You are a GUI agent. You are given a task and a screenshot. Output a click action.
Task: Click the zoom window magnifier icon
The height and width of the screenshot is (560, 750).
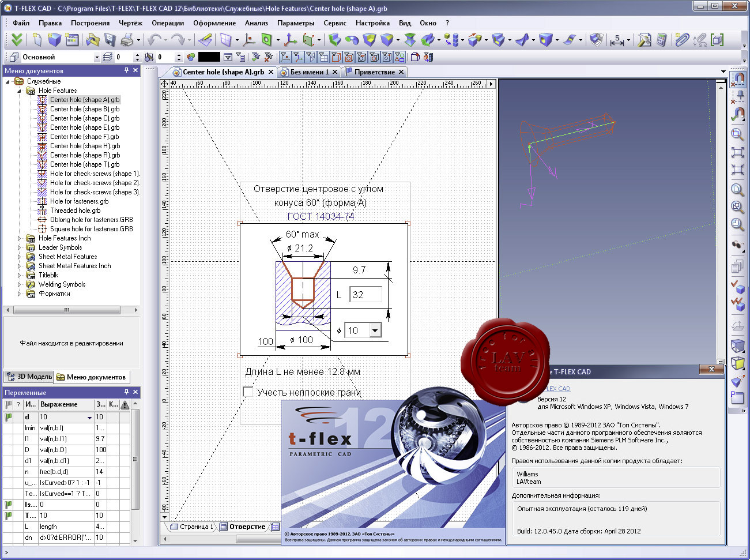point(737,134)
